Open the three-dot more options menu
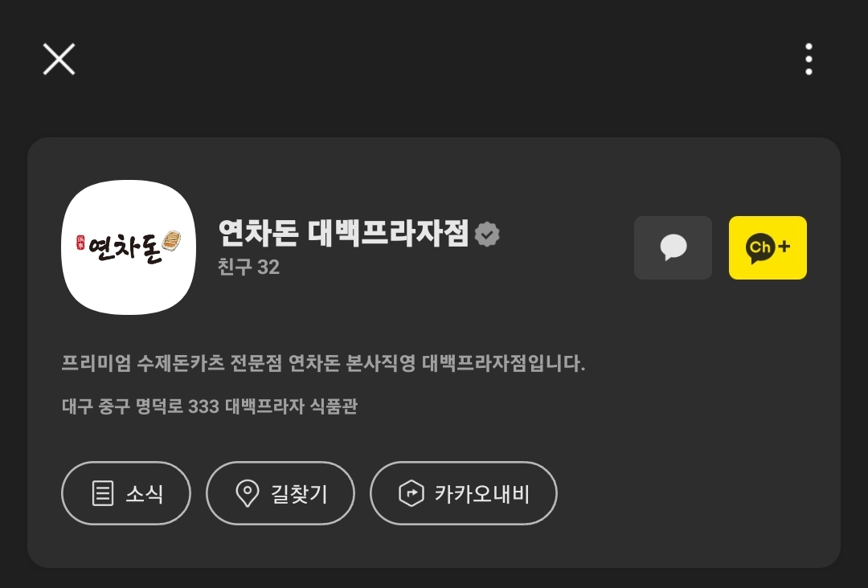 point(809,59)
